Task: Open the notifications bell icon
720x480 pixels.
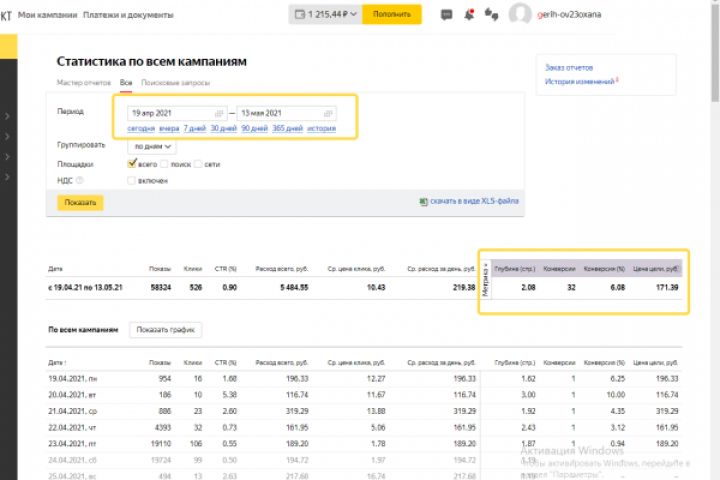Action: (x=469, y=15)
